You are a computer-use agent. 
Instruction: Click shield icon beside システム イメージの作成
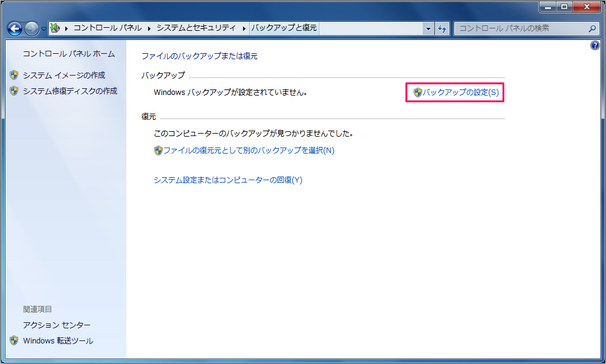(x=14, y=75)
